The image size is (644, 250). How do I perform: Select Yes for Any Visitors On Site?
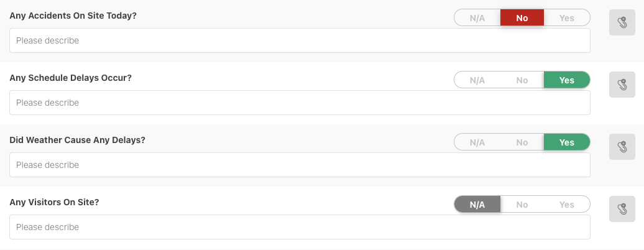567,205
